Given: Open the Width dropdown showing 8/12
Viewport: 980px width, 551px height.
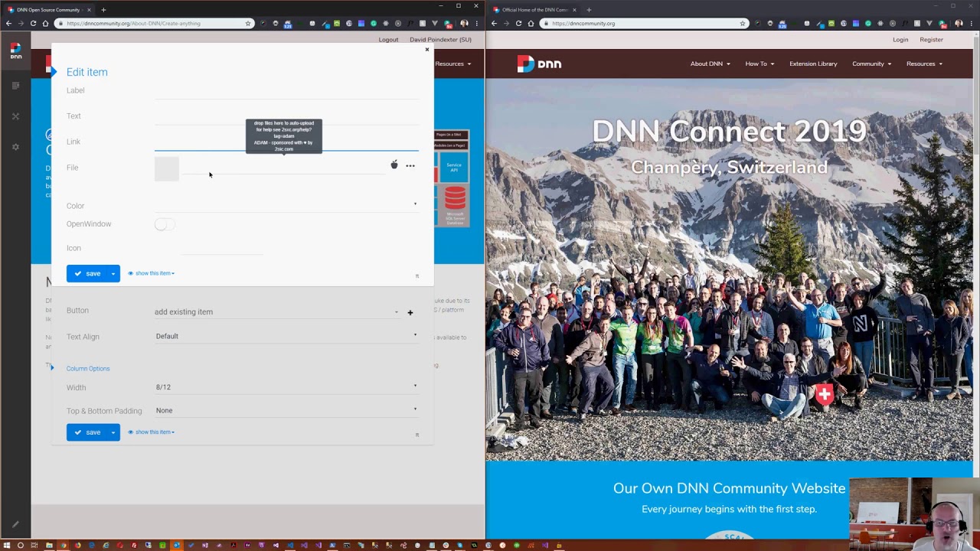Looking at the screenshot, I should [286, 387].
